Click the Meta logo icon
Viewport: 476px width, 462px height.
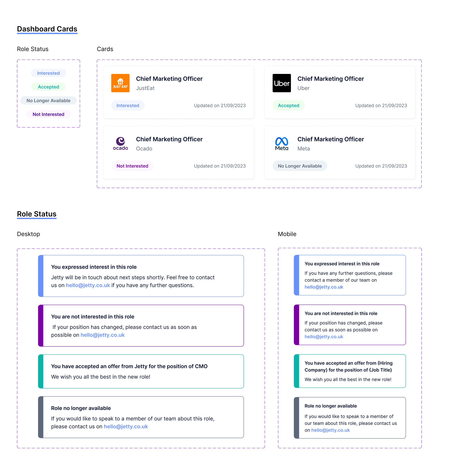click(281, 144)
